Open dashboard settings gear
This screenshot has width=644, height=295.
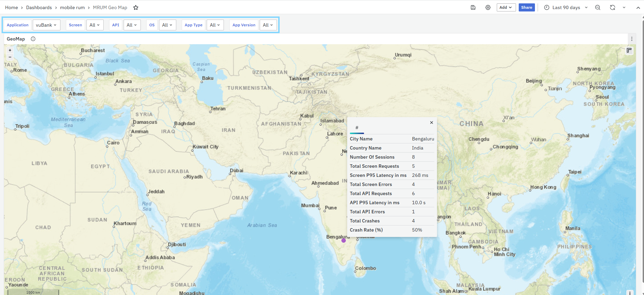(x=488, y=7)
